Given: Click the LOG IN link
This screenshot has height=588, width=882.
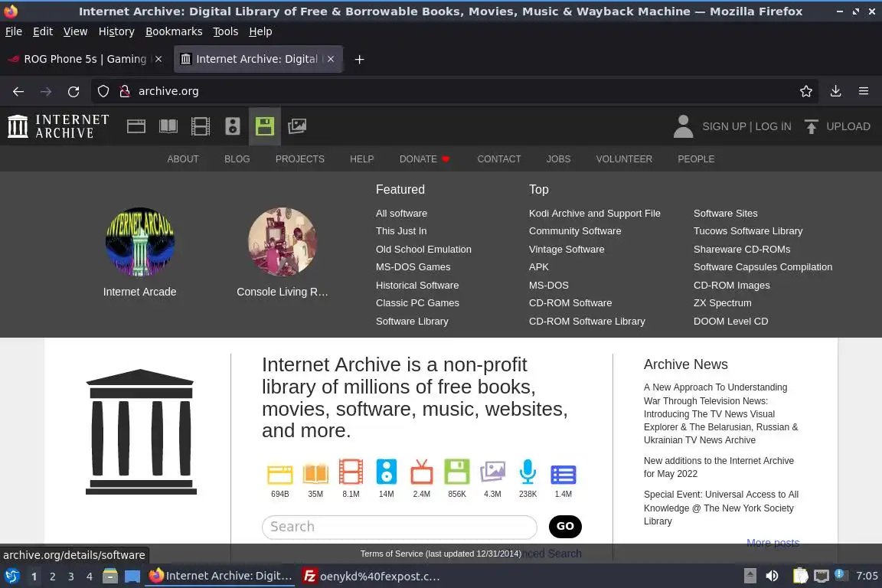Looking at the screenshot, I should pyautogui.click(x=773, y=126).
